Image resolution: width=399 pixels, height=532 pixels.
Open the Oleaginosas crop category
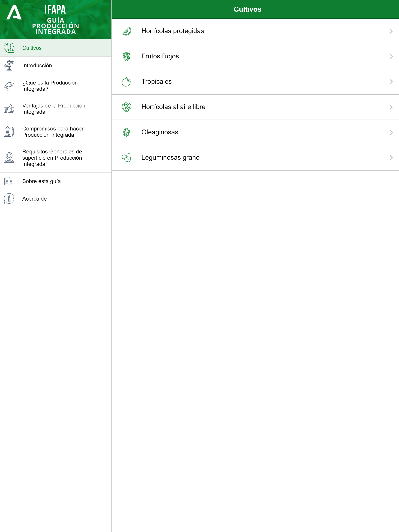point(255,132)
